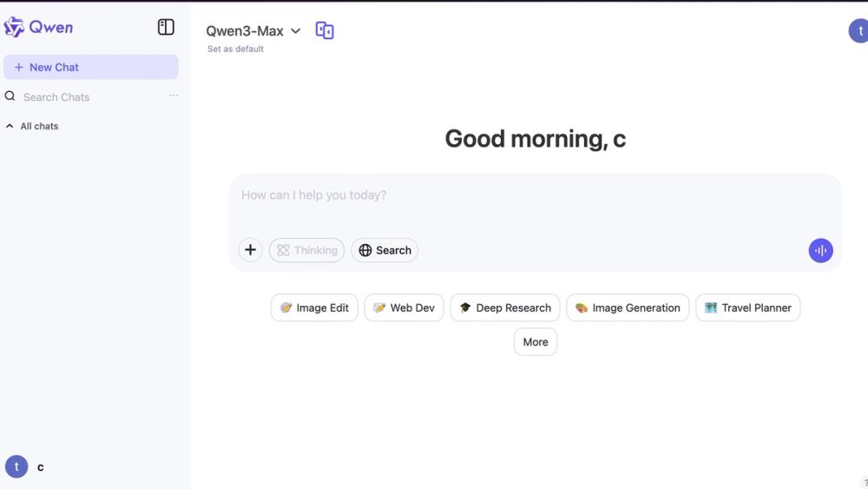Select the Travel Planner shortcut
Image resolution: width=868 pixels, height=489 pixels.
click(x=748, y=308)
